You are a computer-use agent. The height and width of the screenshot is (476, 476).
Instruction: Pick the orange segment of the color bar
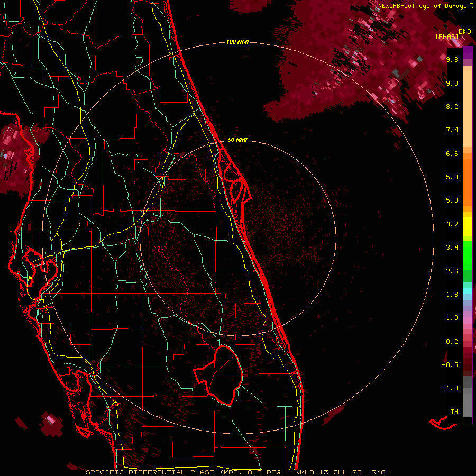tap(467, 182)
